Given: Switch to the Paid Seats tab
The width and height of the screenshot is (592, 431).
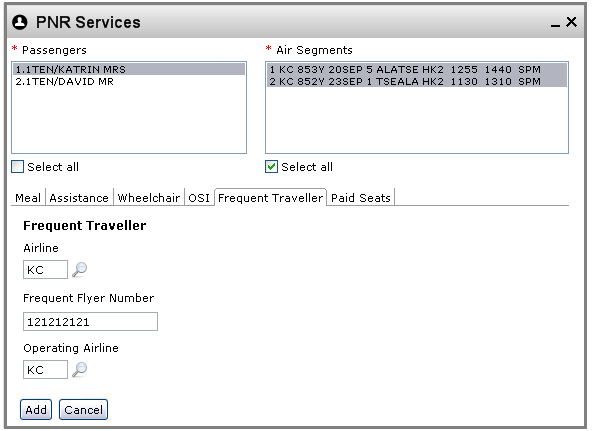Looking at the screenshot, I should [x=361, y=198].
